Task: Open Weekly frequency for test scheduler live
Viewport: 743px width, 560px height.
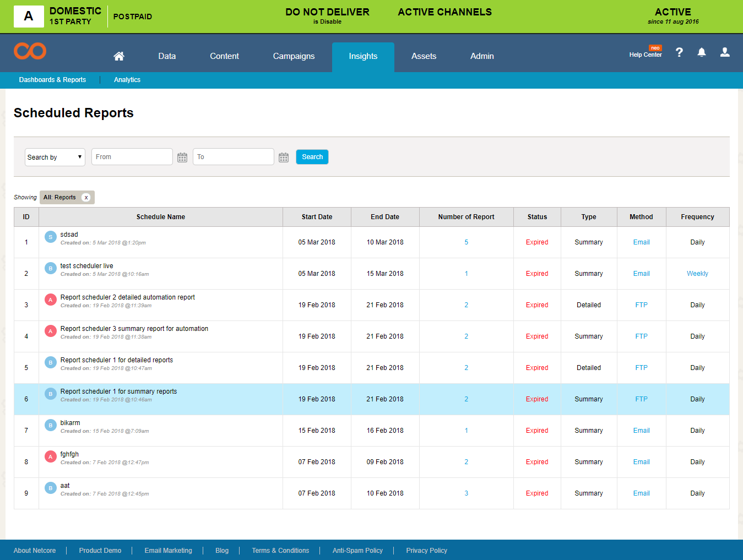Action: [697, 274]
